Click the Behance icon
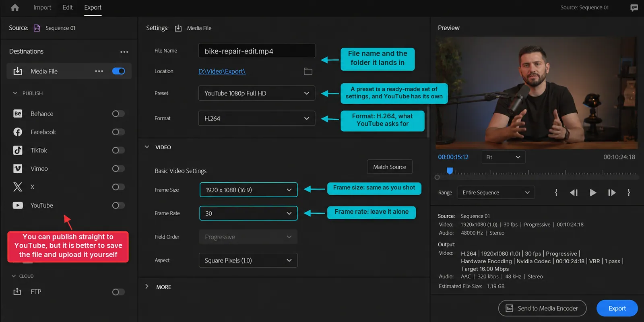This screenshot has height=322, width=644. tap(18, 114)
